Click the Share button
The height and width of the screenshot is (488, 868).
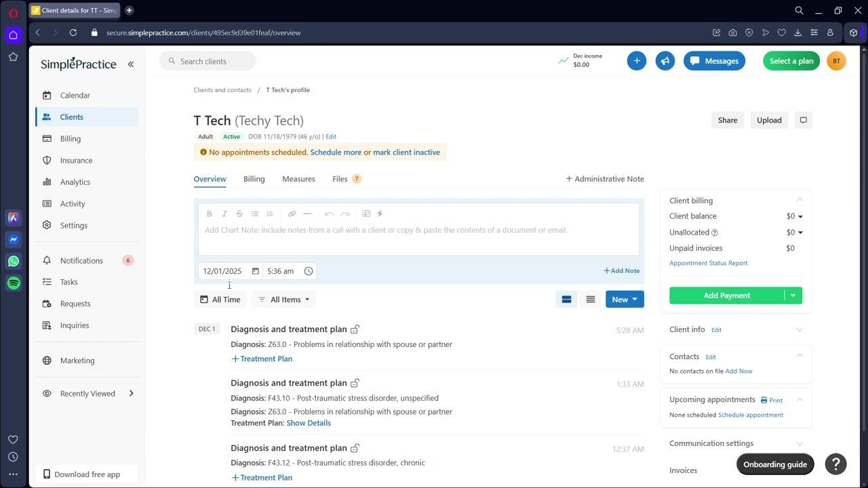coord(728,120)
